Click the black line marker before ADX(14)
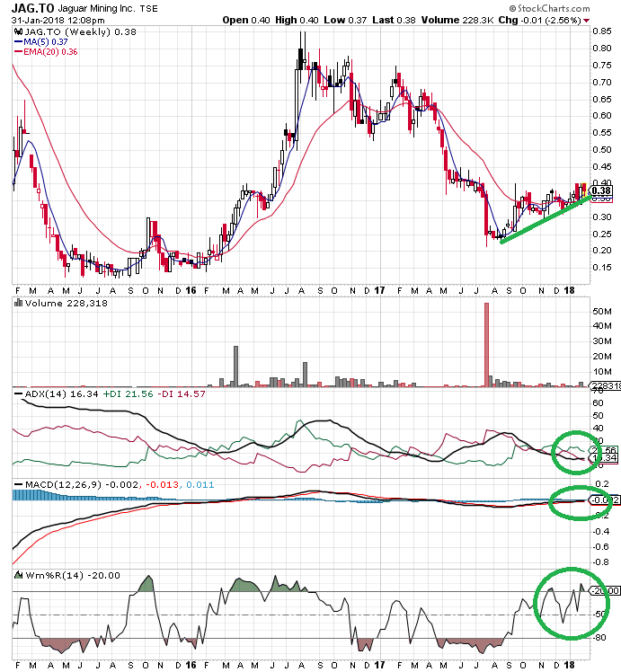This screenshot has height=672, width=621. pyautogui.click(x=19, y=393)
